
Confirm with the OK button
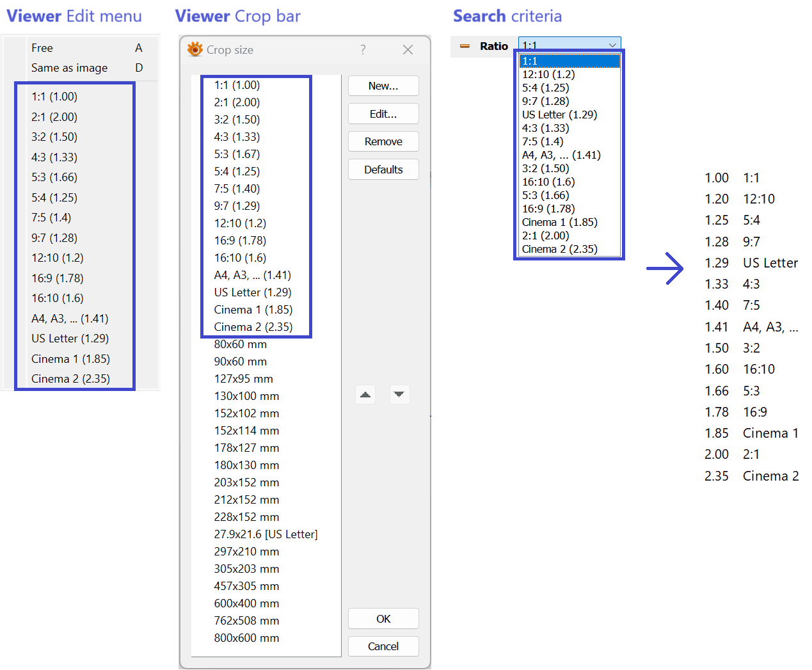[383, 619]
